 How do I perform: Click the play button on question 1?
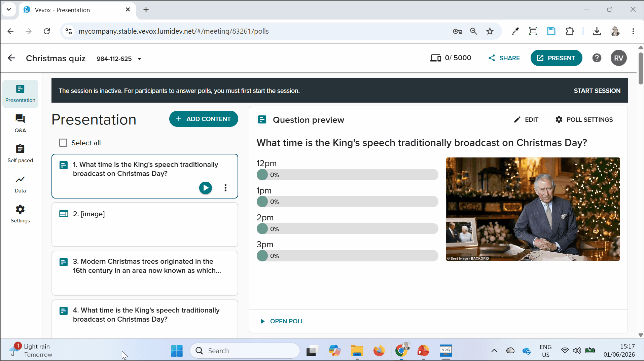coord(206,188)
